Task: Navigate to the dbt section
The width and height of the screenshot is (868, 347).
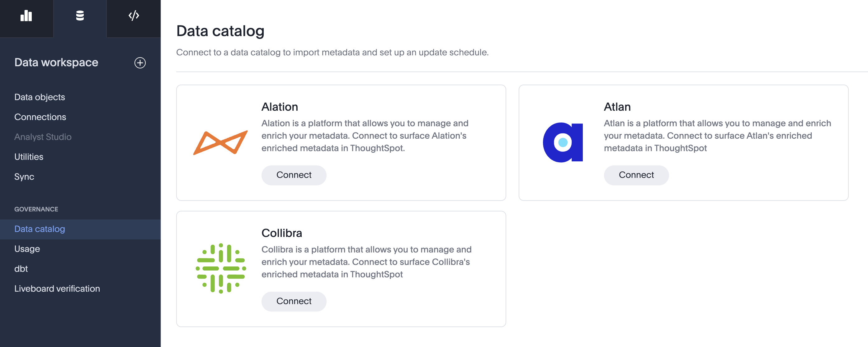Action: 21,268
